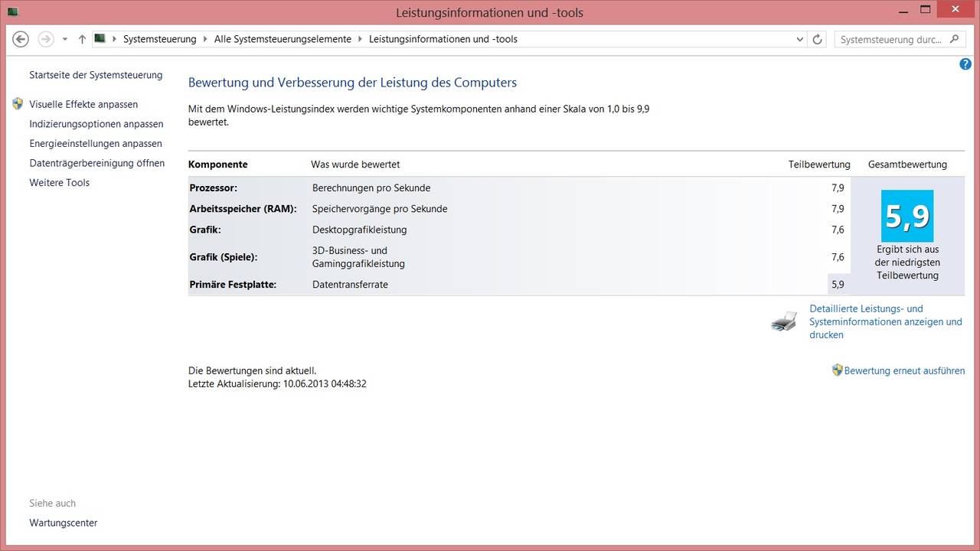Open help with the blue question mark

965,64
